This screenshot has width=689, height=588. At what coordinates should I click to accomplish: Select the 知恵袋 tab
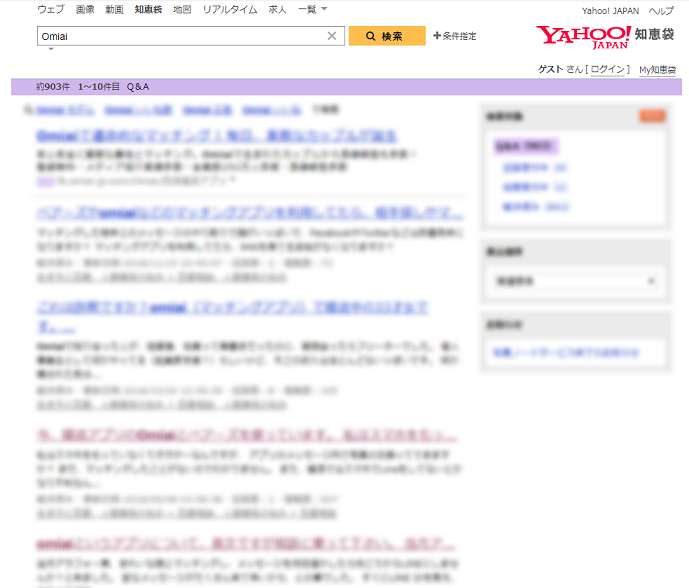coord(148,9)
